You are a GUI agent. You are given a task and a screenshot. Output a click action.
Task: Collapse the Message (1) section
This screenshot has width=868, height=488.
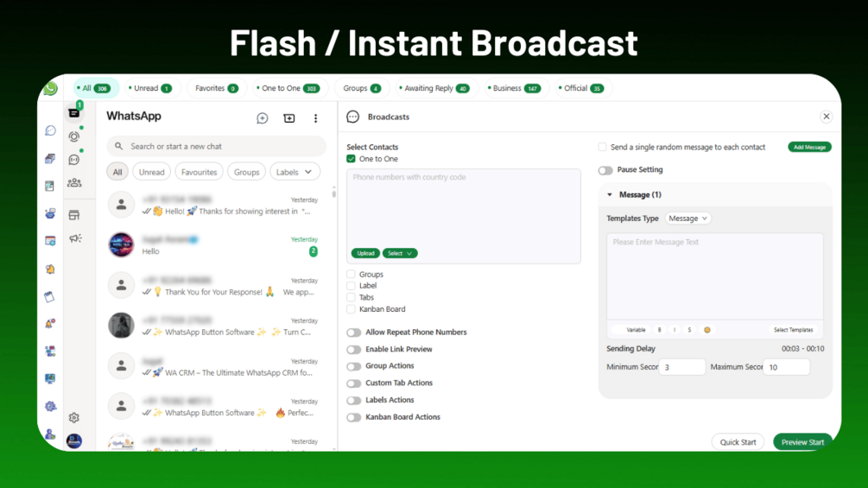point(610,194)
